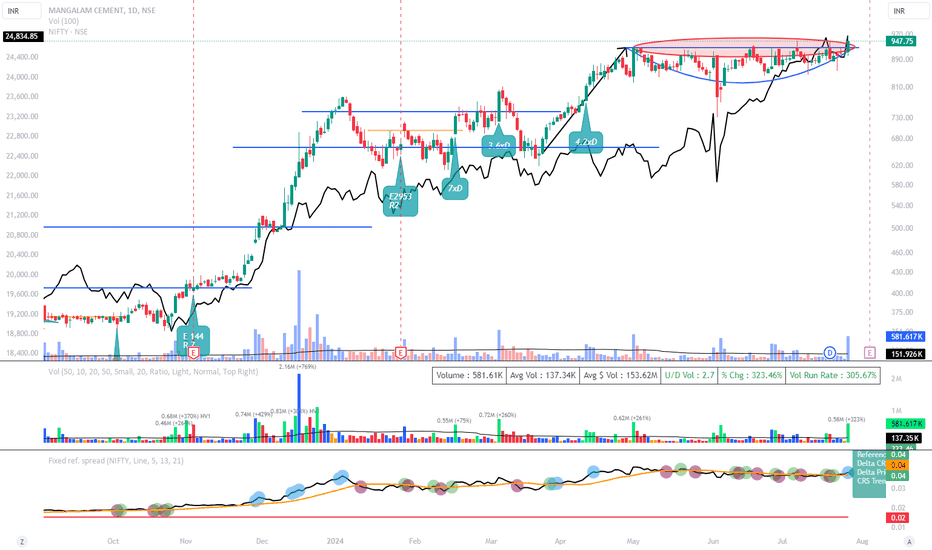Click the NIFTY · NSE compare legend
Viewport: 932px width, 550px height.
[68, 32]
